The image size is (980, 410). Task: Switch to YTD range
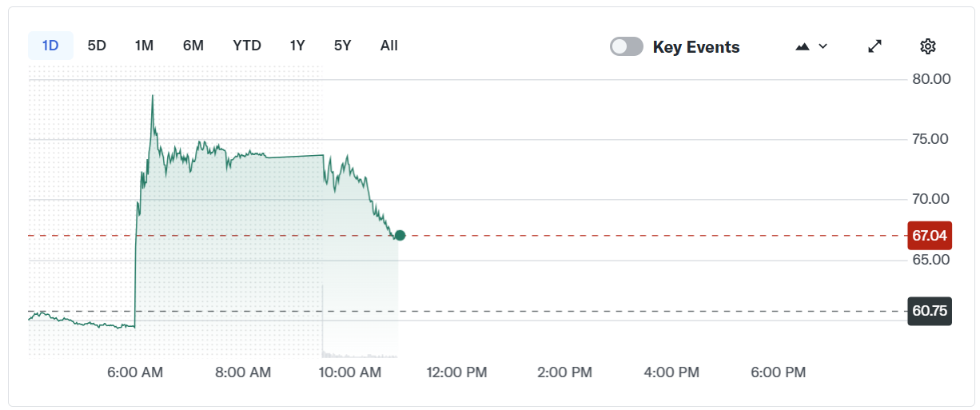tap(247, 46)
